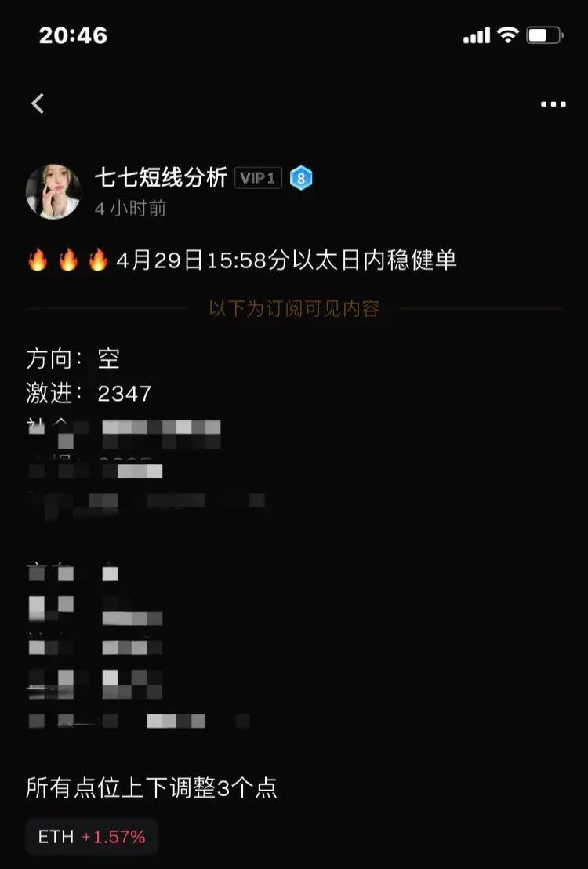Tap the cellular signal bars icon

tap(477, 35)
